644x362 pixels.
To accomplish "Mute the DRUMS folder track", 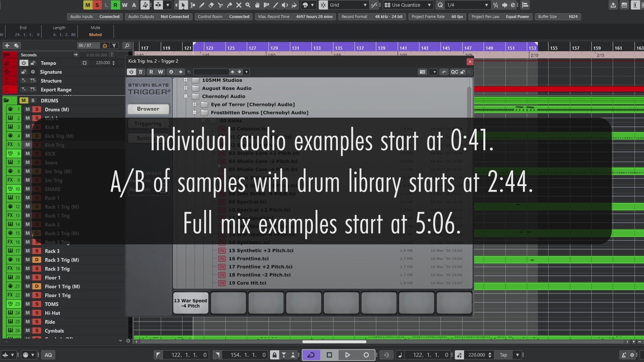I will point(23,101).
